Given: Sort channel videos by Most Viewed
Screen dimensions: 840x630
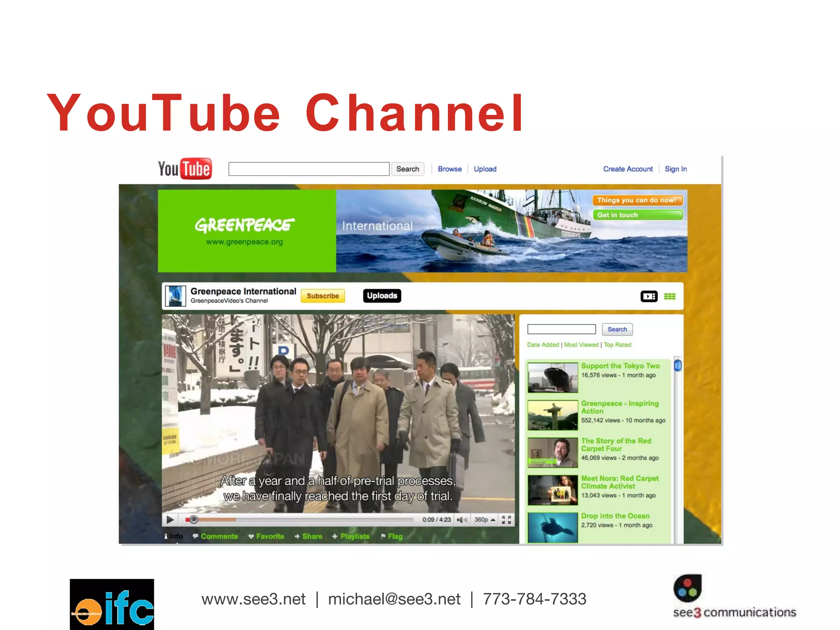Looking at the screenshot, I should [581, 345].
